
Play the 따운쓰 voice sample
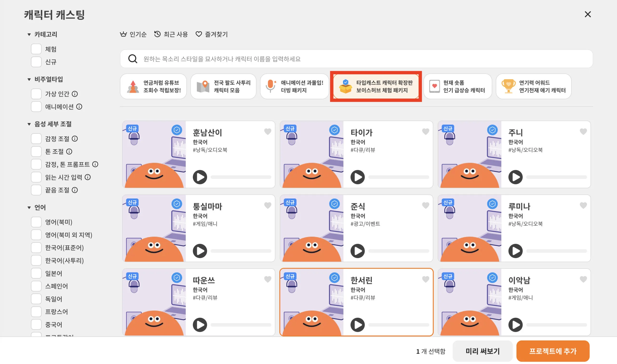tap(200, 325)
